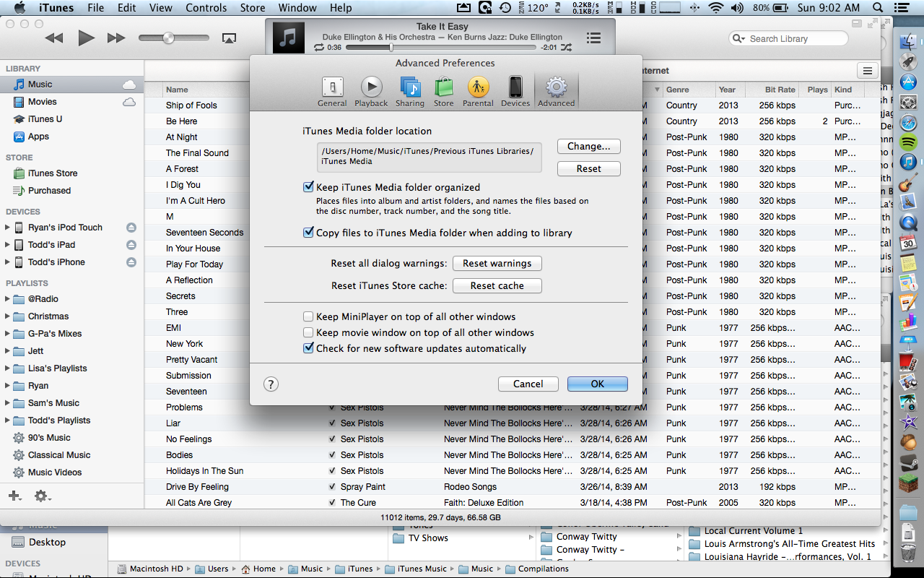Skip to the next track
The height and width of the screenshot is (578, 924).
[116, 38]
